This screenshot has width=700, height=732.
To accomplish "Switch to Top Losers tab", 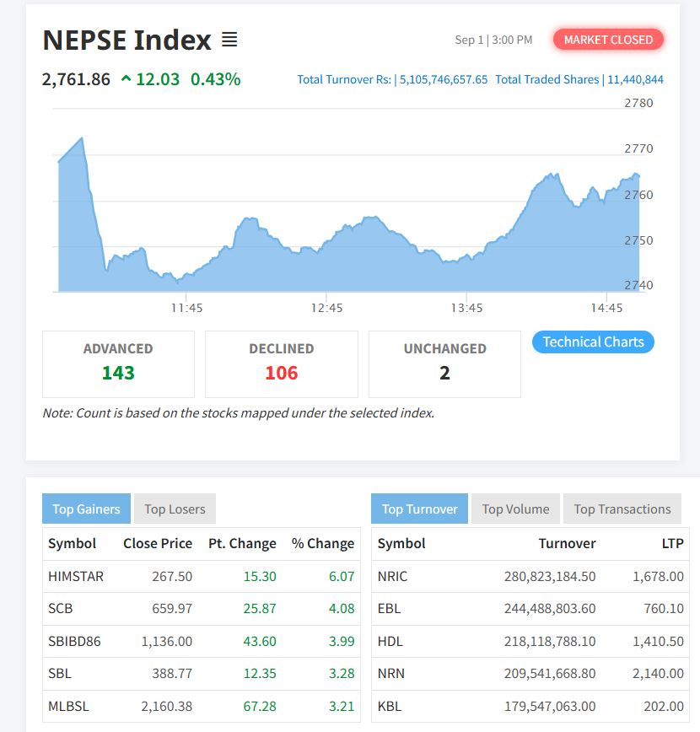I will point(175,509).
